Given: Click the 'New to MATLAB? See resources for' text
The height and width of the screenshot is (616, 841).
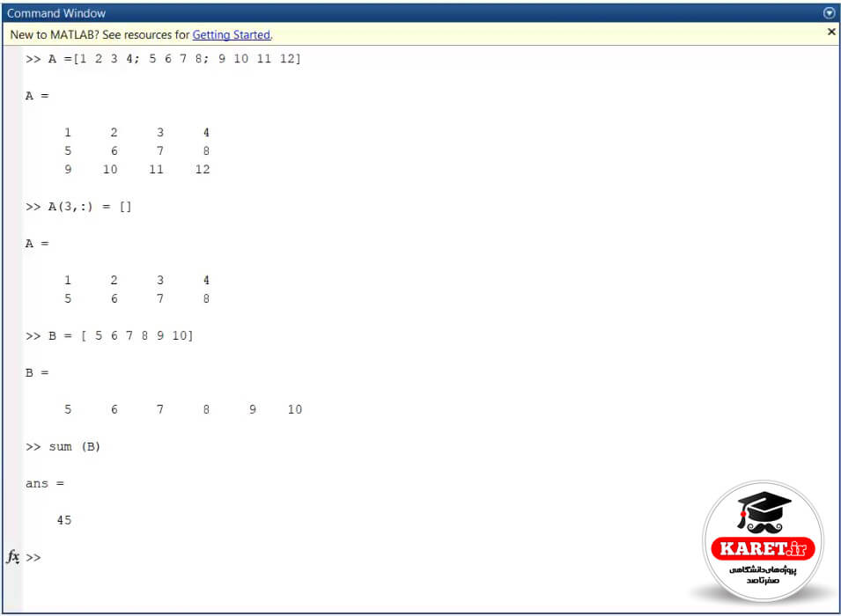Looking at the screenshot, I should 100,35.
